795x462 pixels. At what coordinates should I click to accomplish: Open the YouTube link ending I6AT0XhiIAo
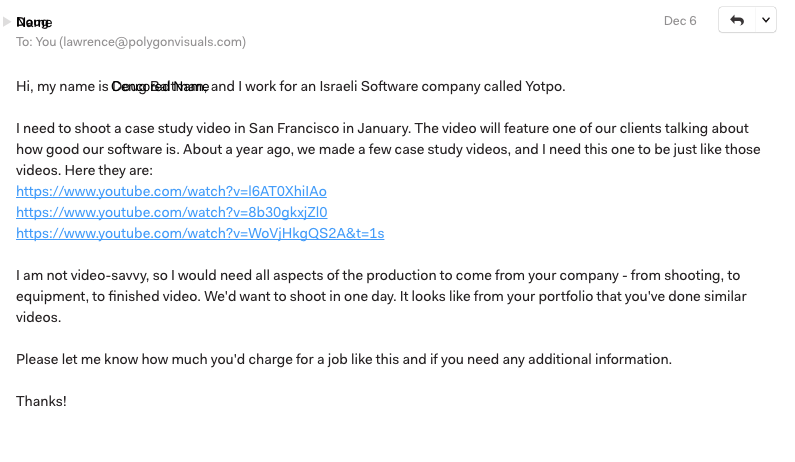point(171,191)
